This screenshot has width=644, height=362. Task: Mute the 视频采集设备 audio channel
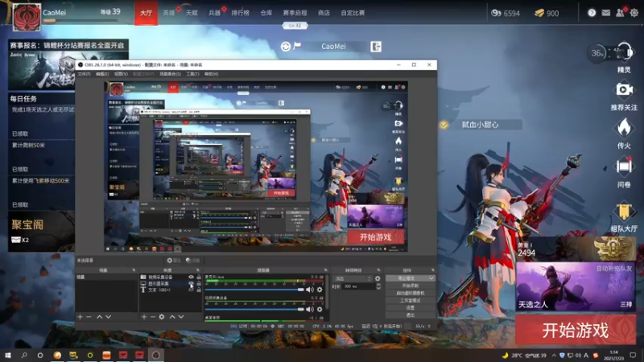(310, 309)
